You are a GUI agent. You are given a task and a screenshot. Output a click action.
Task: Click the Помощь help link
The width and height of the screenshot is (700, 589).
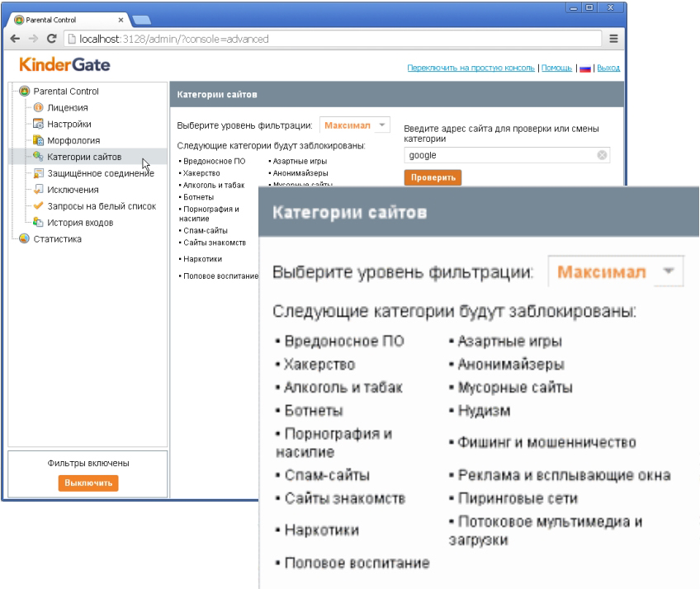coord(557,68)
